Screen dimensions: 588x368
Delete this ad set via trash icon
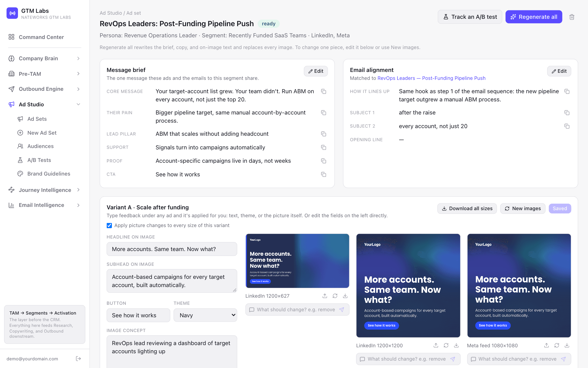[x=572, y=17]
